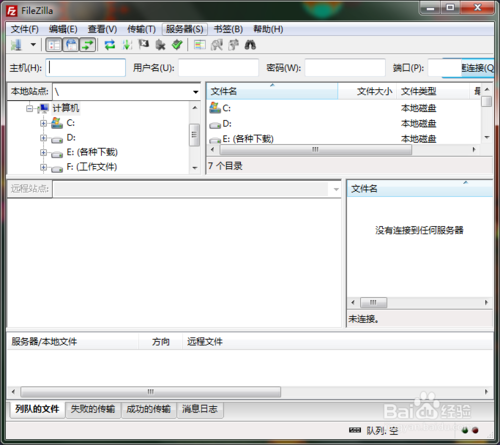Open the Site Manager icon
This screenshot has height=445, width=500.
click(x=16, y=45)
